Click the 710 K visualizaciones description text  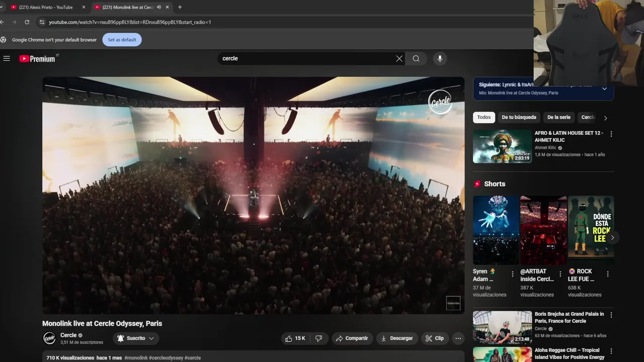pyautogui.click(x=70, y=358)
